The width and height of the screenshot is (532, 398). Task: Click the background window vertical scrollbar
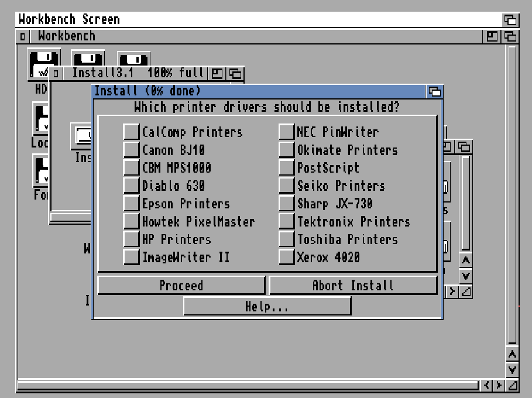(466, 203)
